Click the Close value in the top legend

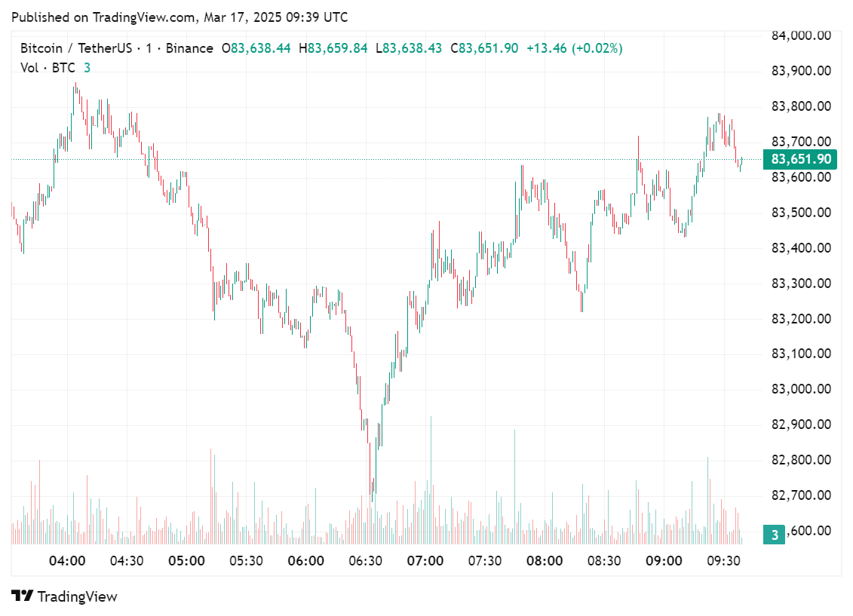click(488, 48)
